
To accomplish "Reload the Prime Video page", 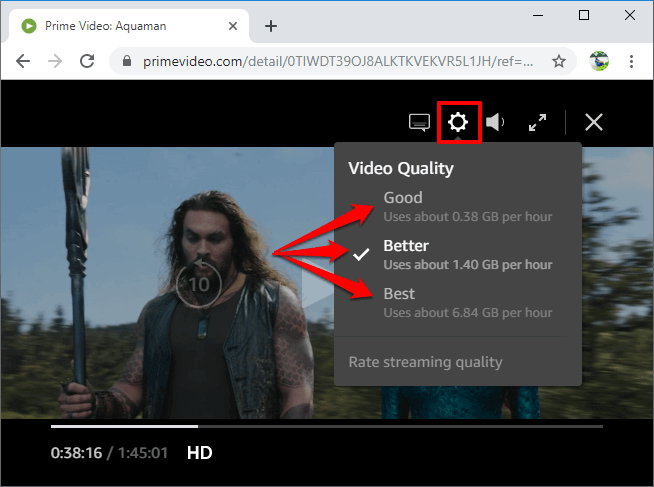I will tap(87, 61).
